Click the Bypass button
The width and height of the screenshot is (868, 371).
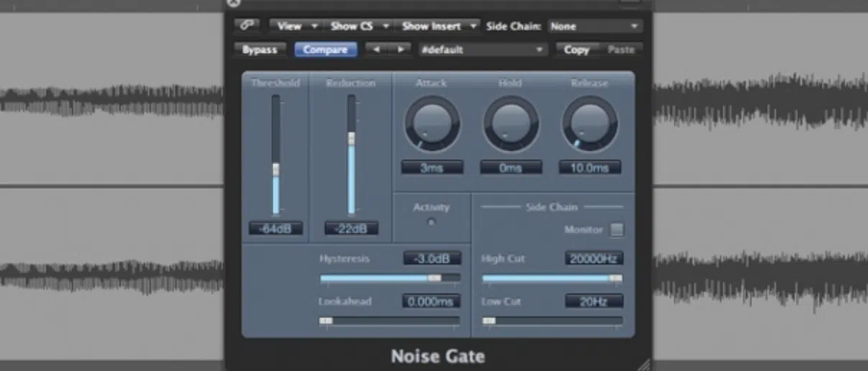coord(259,50)
